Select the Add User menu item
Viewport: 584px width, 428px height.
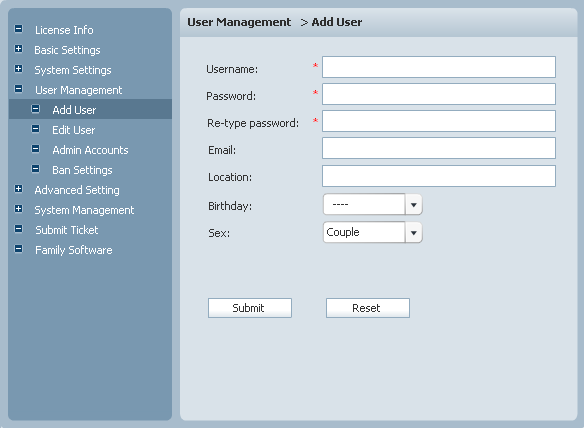(x=90, y=110)
